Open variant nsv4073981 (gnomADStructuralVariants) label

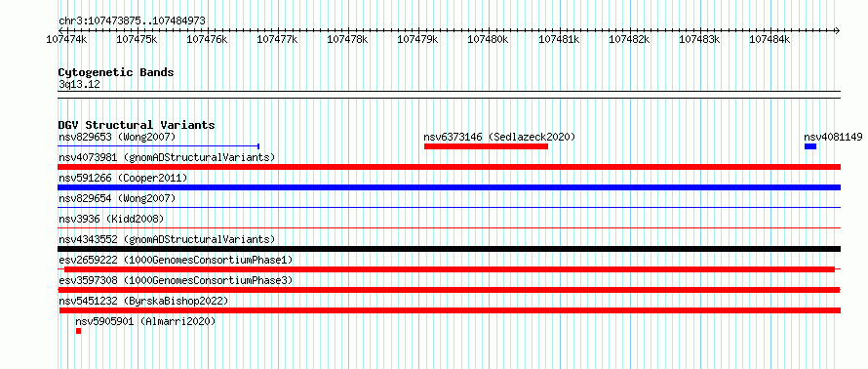tap(167, 157)
